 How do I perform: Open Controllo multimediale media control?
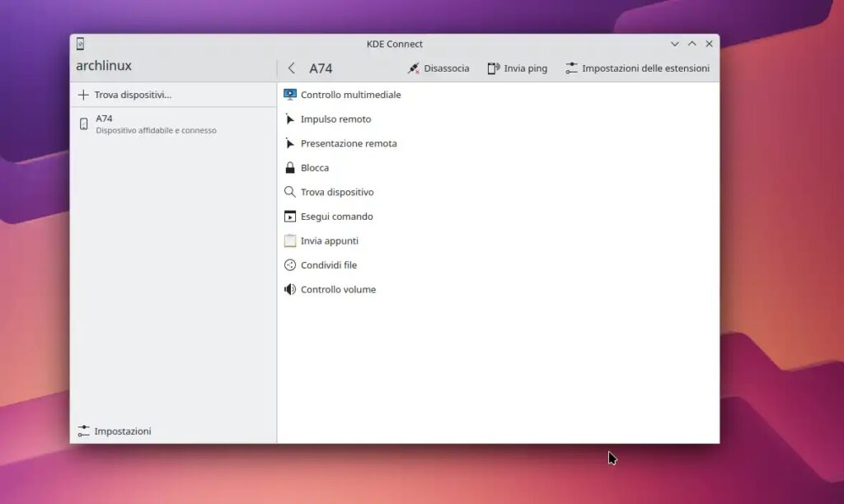point(343,95)
